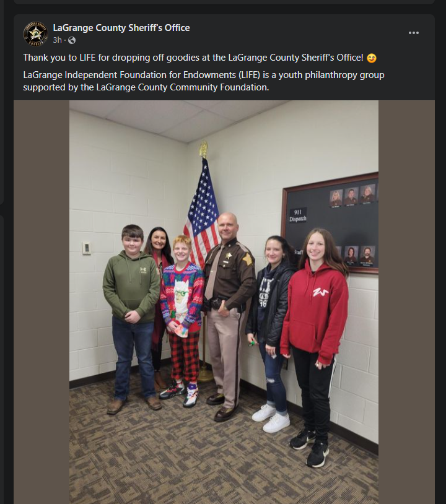Screen dimensions: 446x504
Task: Click the white logo on the red hoodie
Action: [x=320, y=292]
